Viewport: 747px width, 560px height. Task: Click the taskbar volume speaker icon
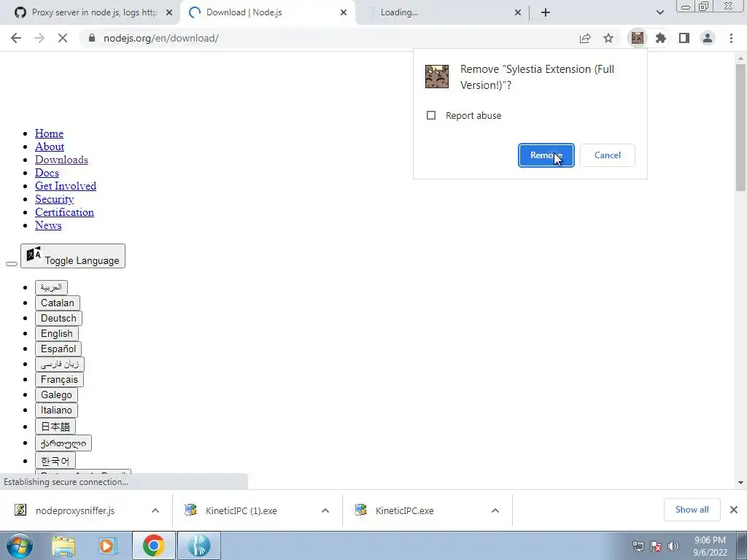coord(673,546)
